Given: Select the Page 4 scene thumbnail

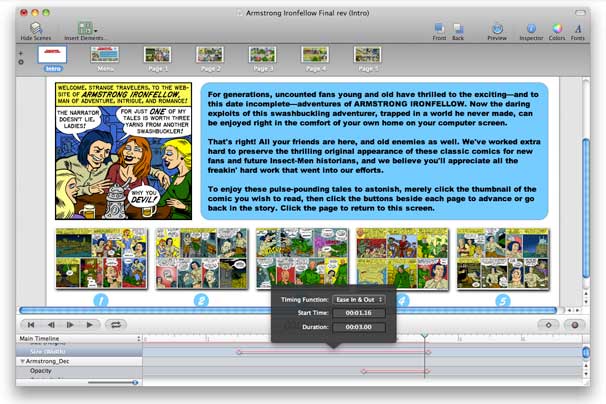Looking at the screenshot, I should [x=315, y=55].
